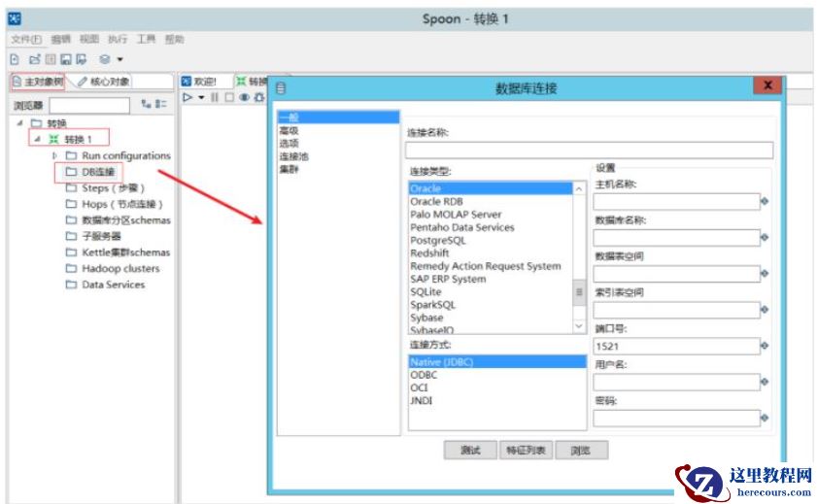Image resolution: width=817 pixels, height=504 pixels.
Task: Select SQLite in connection type list
Action: pos(426,291)
